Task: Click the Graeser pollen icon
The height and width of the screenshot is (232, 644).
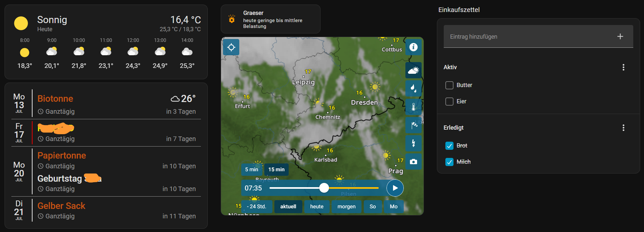Action: point(231,19)
